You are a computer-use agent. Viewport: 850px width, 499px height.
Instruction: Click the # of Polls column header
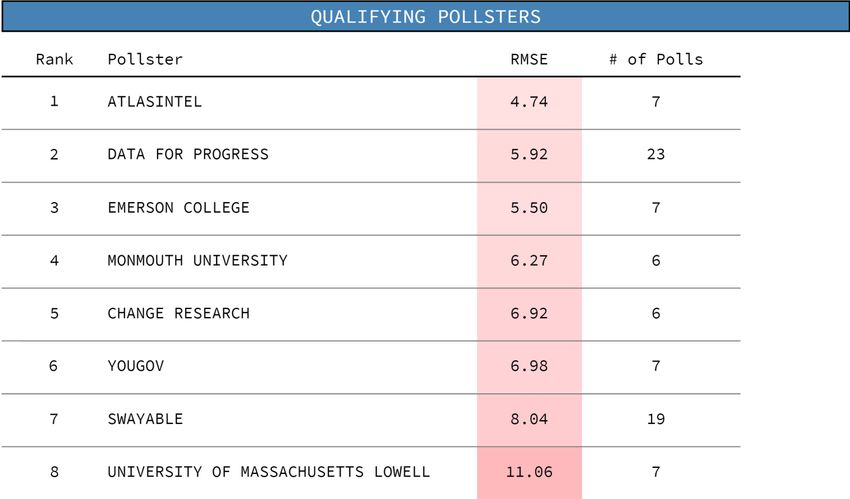tap(656, 59)
